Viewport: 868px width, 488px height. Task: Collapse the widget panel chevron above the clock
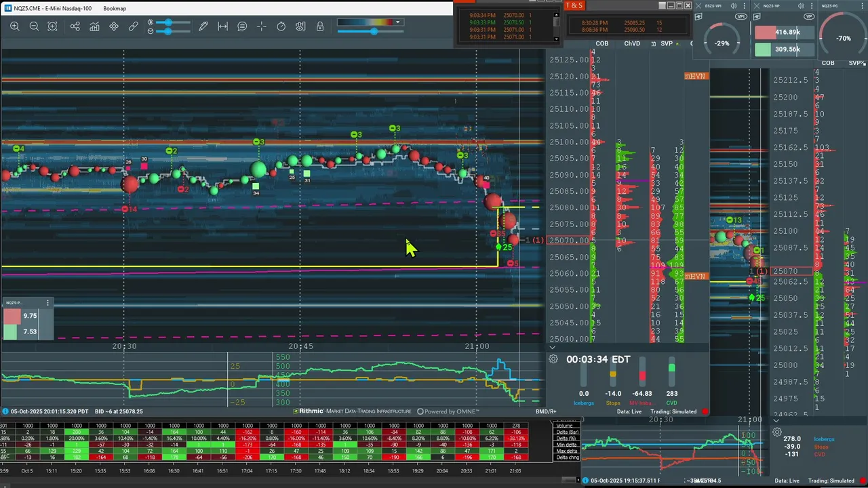tap(552, 348)
